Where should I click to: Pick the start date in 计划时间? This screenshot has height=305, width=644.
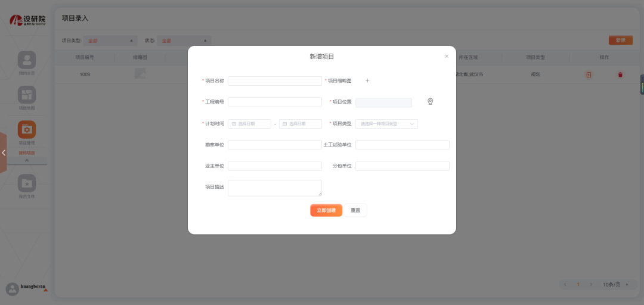coord(249,123)
